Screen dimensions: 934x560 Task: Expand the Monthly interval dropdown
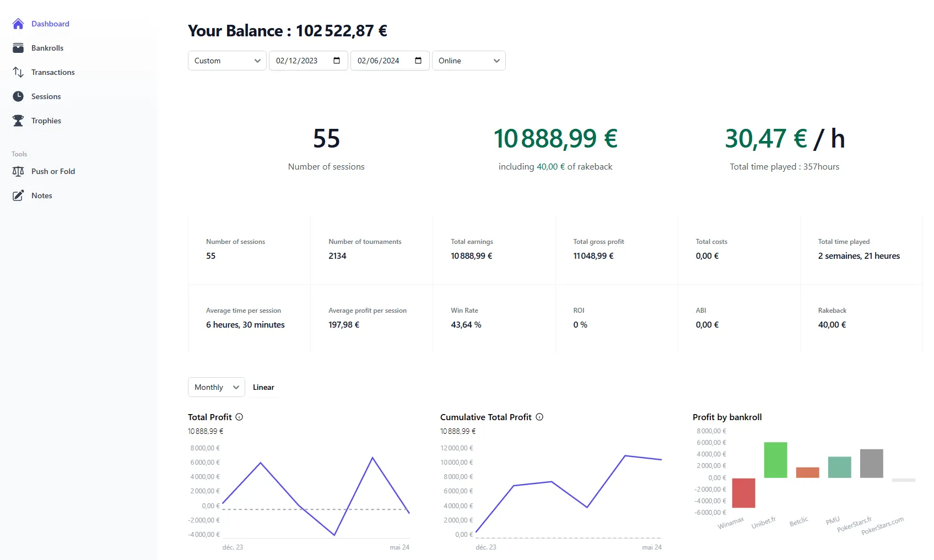(216, 387)
